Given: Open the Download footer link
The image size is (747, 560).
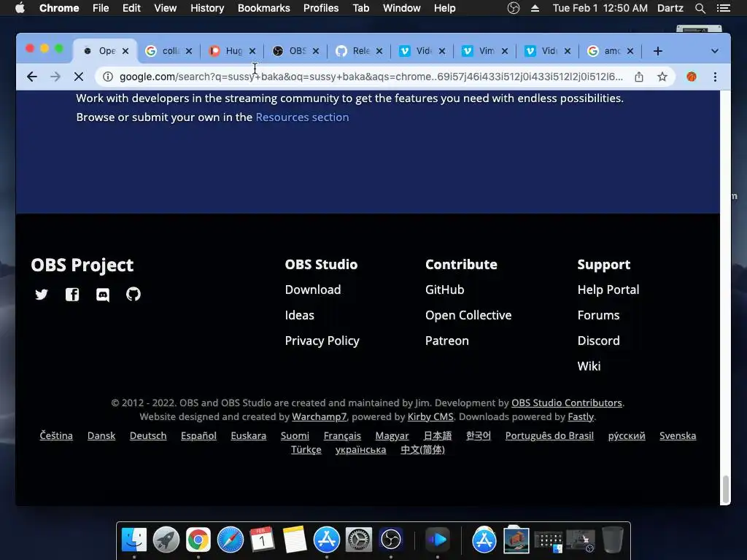Looking at the screenshot, I should click(313, 289).
